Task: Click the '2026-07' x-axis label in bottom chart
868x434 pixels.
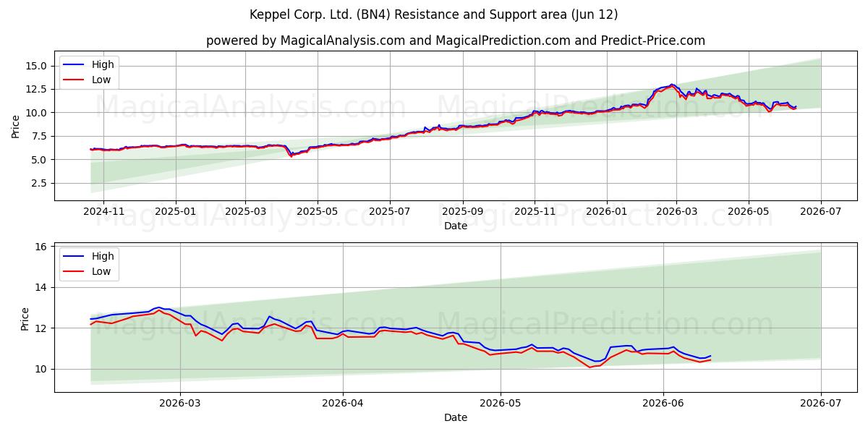Action: point(821,403)
